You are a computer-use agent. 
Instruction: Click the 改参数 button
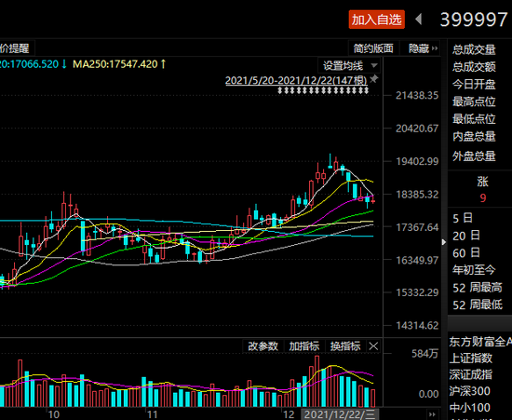click(x=263, y=346)
